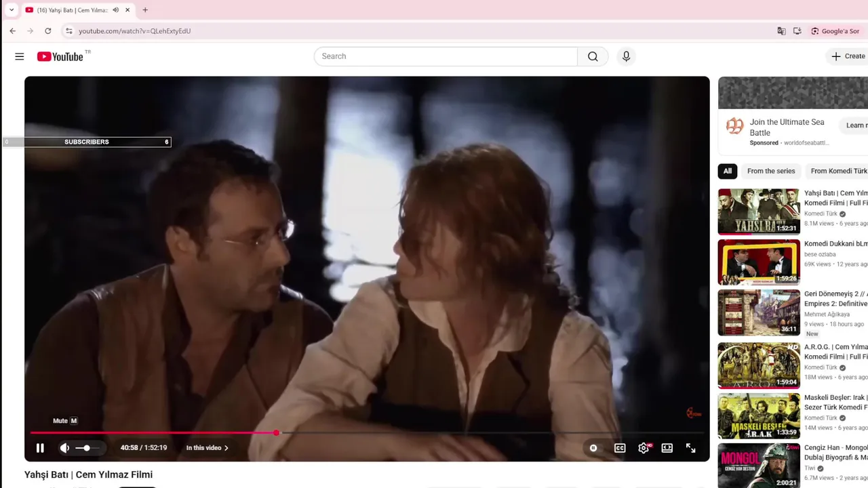This screenshot has height=488, width=868.
Task: Start voice search with microphone icon
Action: tap(626, 56)
